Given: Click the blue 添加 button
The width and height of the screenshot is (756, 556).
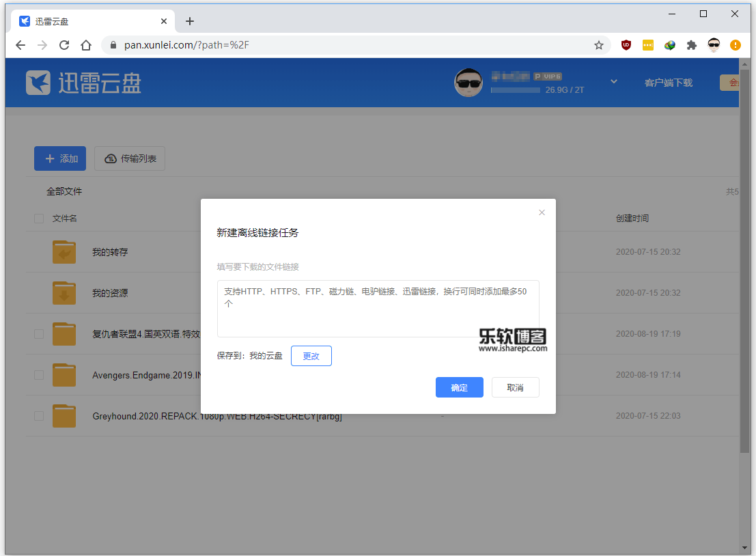Looking at the screenshot, I should coord(60,158).
